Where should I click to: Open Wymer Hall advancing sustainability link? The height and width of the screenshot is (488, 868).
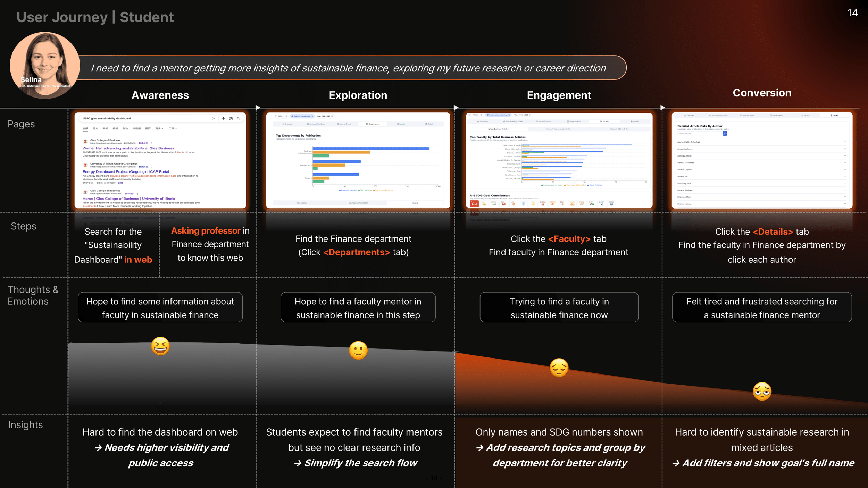coord(128,148)
